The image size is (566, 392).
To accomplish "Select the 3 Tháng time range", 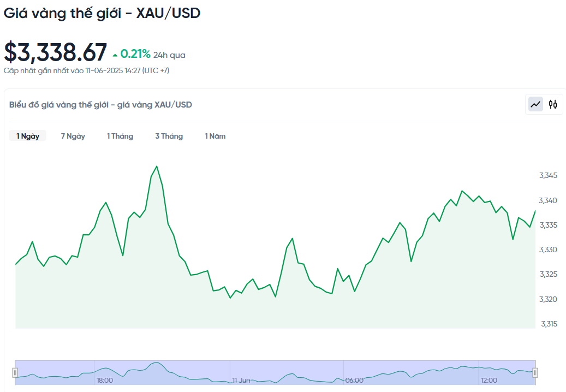I will point(169,136).
